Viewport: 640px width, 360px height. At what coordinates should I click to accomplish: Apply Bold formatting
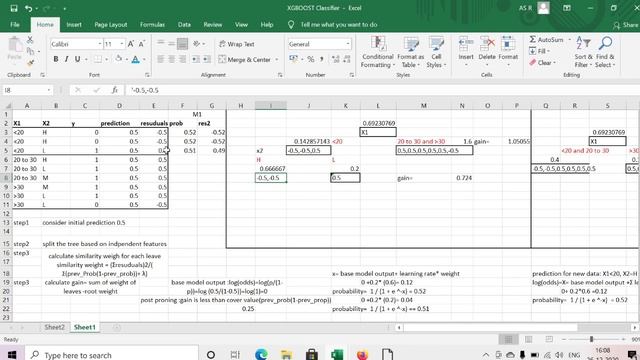tap(56, 59)
